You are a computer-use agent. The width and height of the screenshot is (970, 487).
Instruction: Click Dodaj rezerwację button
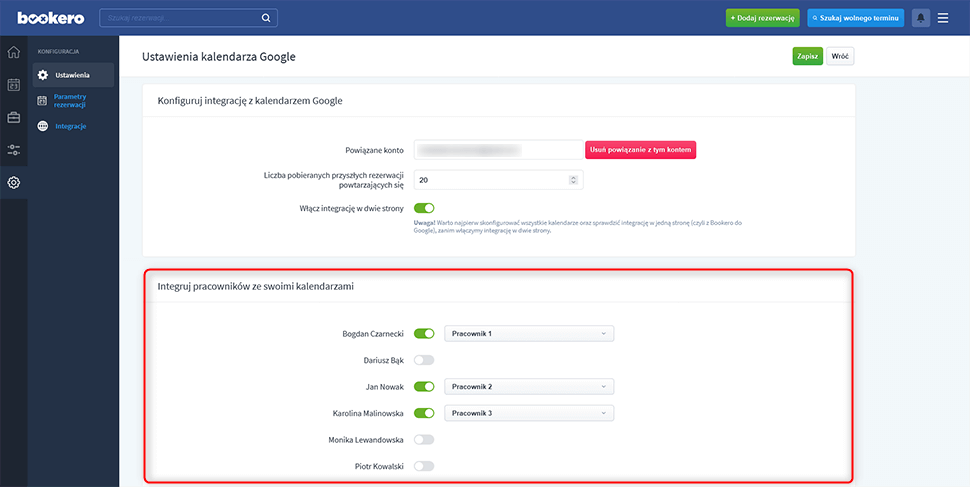pyautogui.click(x=763, y=18)
